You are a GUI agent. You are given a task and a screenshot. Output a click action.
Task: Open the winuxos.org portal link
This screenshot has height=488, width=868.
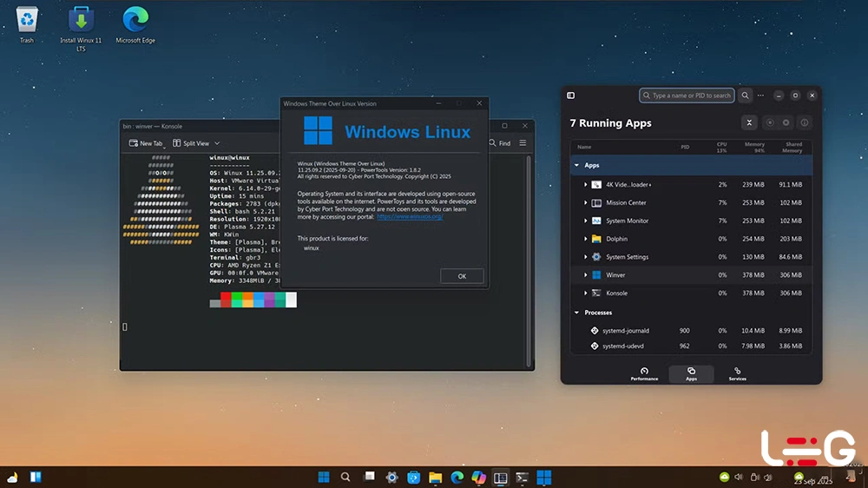[410, 217]
